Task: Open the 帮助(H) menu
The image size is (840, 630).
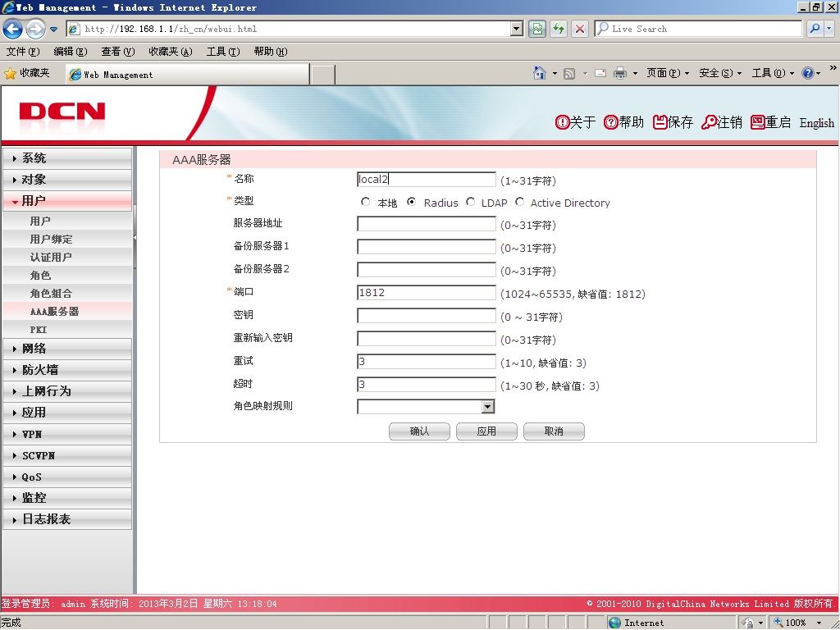Action: tap(271, 52)
